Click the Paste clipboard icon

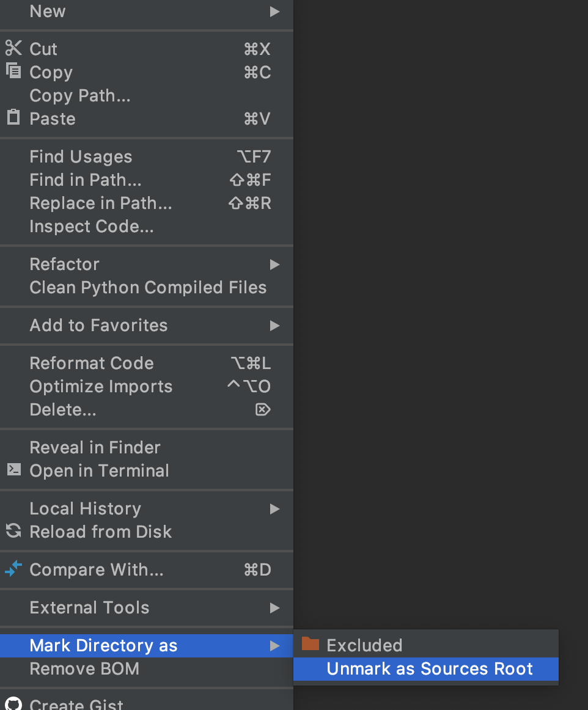(13, 117)
